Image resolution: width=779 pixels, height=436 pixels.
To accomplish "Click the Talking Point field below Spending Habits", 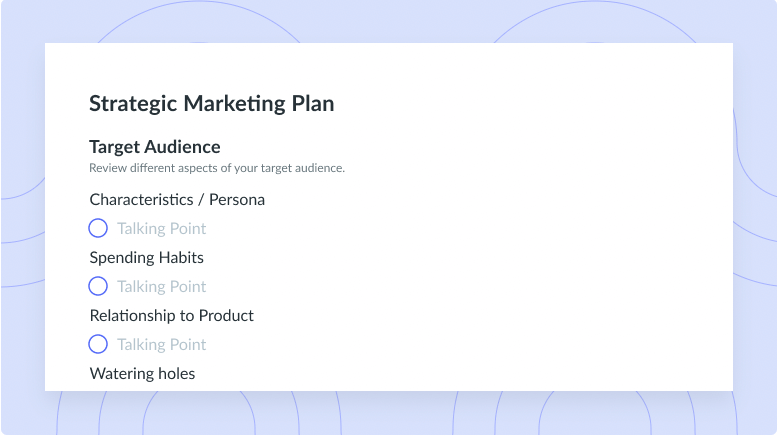I will [x=161, y=287].
